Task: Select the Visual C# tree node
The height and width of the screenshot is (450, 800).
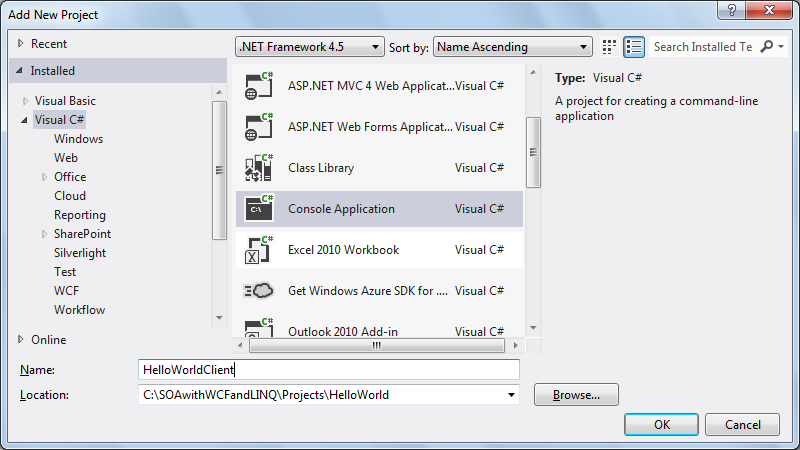Action: (59, 120)
